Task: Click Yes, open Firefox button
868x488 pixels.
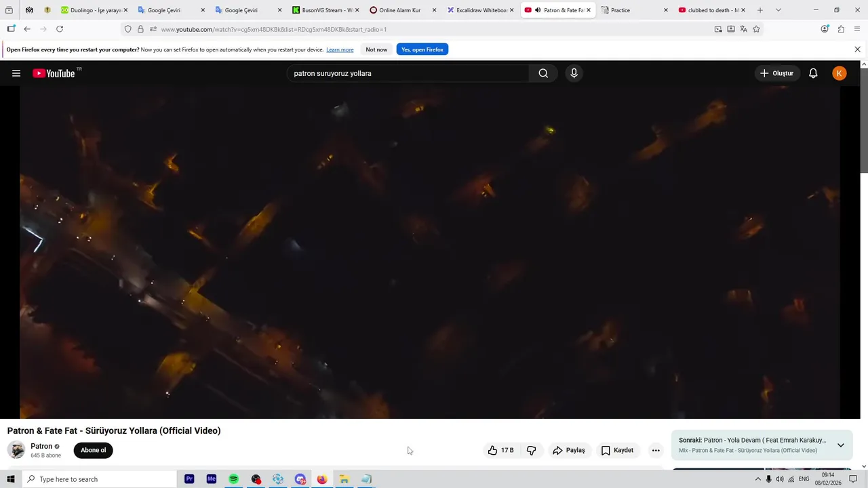Action: tap(422, 49)
